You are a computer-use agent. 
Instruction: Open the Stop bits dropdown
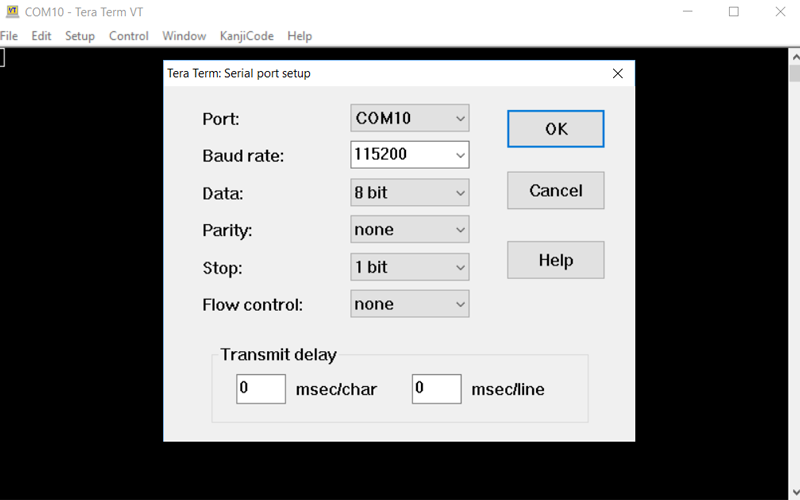[x=409, y=267]
